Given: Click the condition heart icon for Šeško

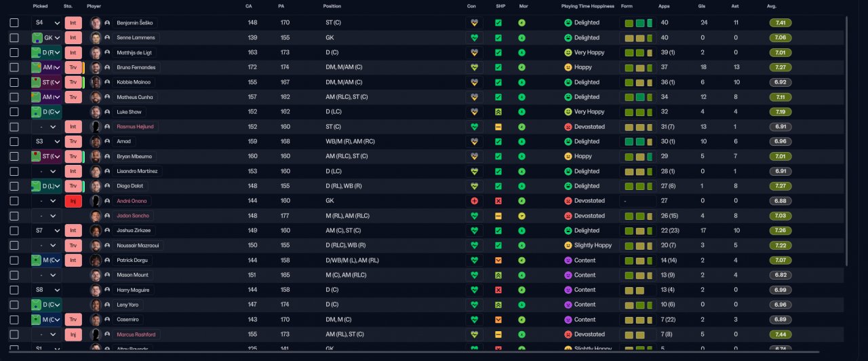Looking at the screenshot, I should [474, 22].
